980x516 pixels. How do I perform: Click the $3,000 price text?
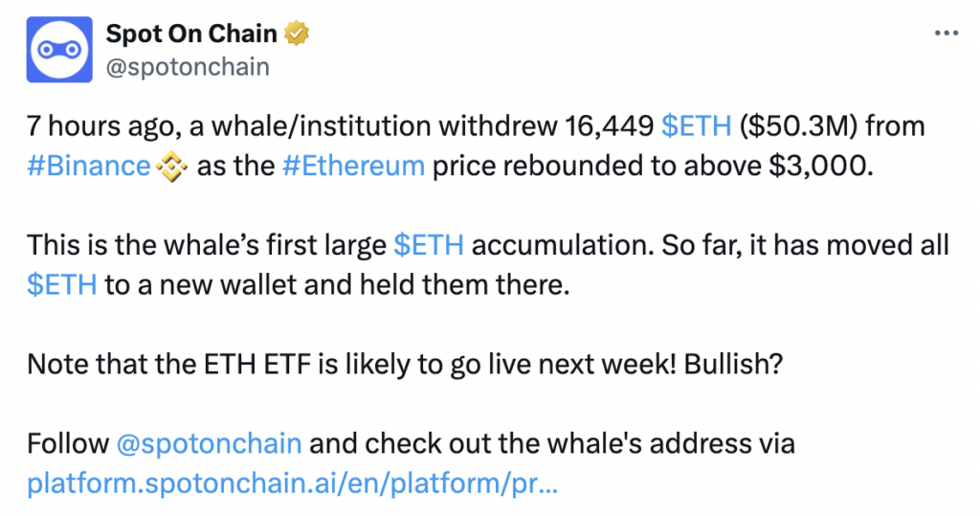[x=820, y=167]
